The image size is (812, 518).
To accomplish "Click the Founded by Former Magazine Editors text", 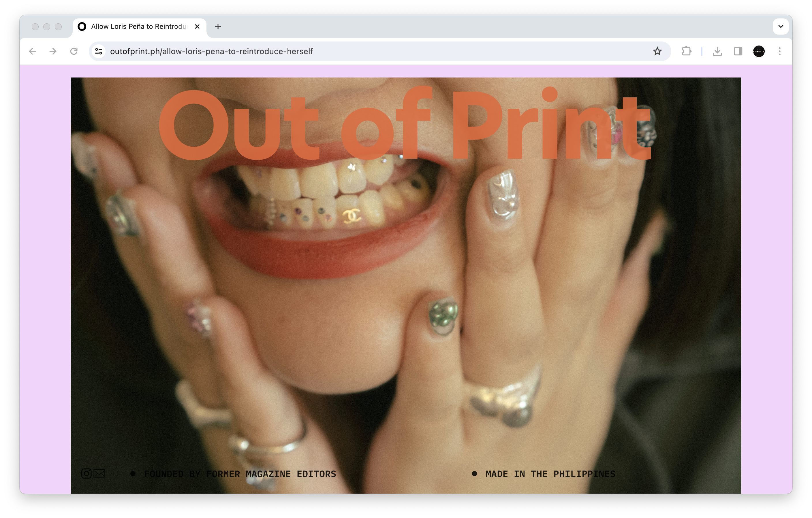I will [x=240, y=474].
